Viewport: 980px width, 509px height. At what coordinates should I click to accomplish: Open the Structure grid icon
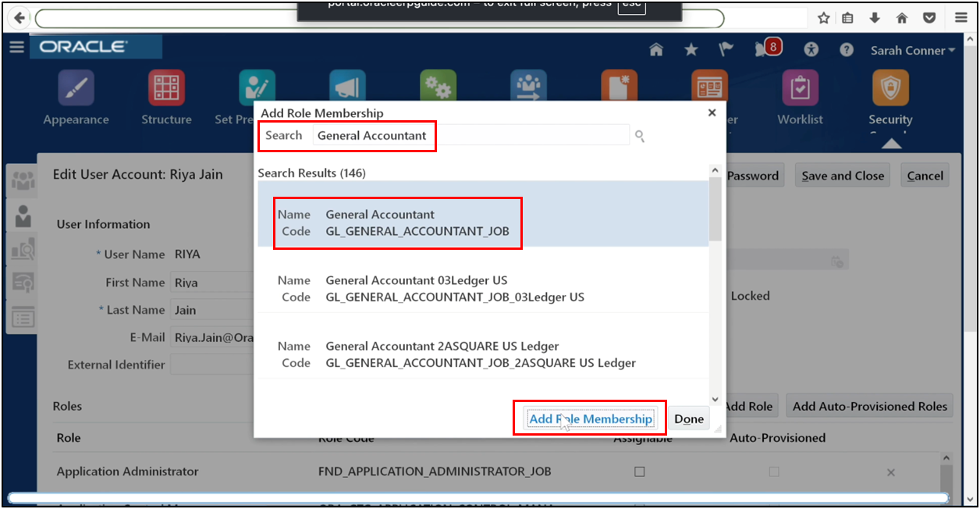click(165, 86)
